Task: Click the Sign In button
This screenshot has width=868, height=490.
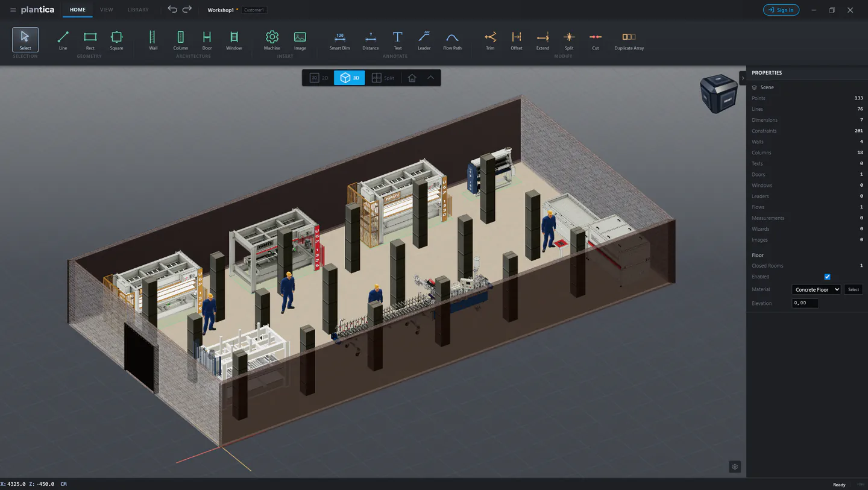Action: (781, 10)
